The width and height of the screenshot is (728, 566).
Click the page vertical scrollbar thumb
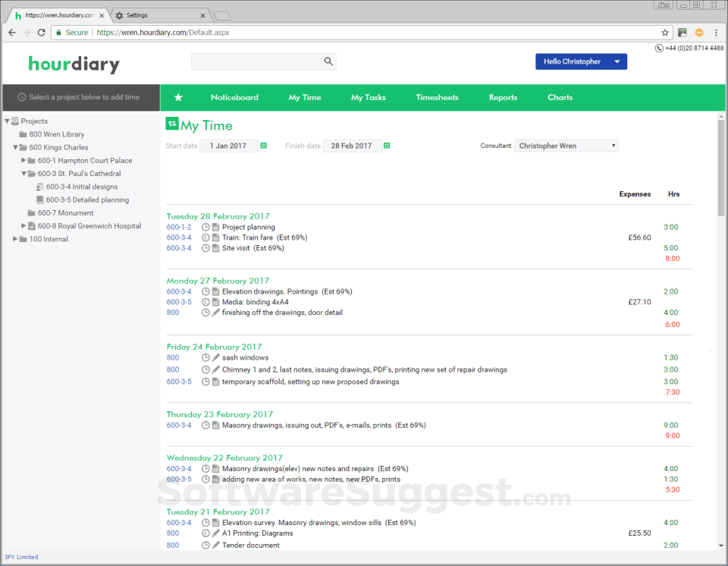[x=721, y=167]
